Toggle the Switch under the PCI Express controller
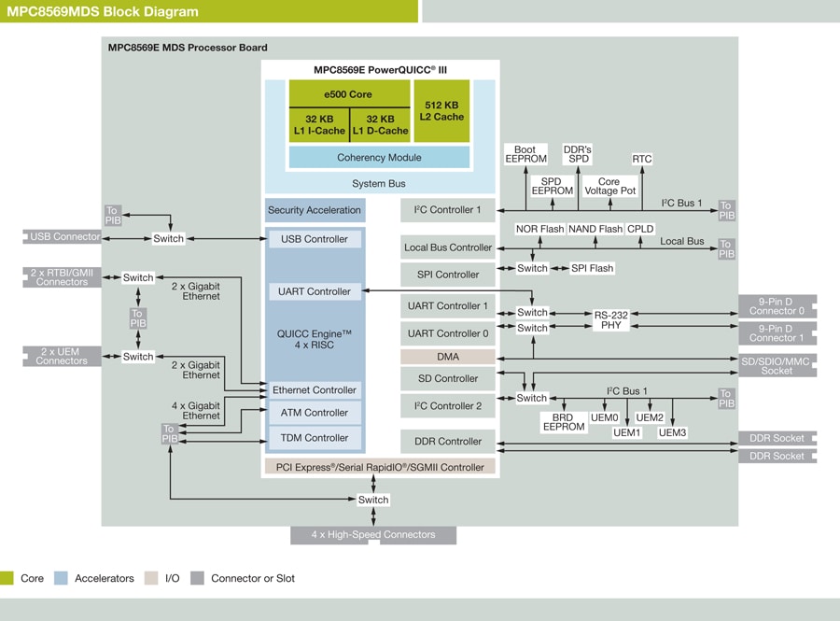 tap(373, 500)
